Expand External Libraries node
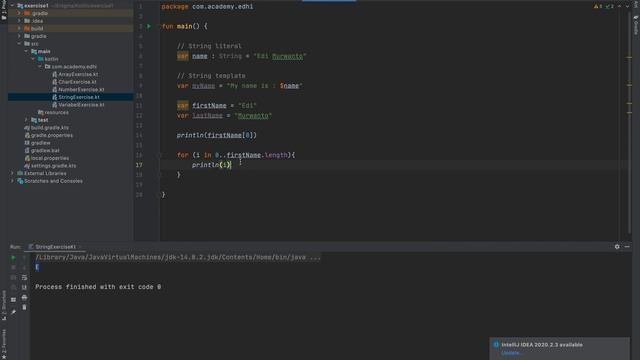Viewport: 640px width, 360px height. coord(12,173)
